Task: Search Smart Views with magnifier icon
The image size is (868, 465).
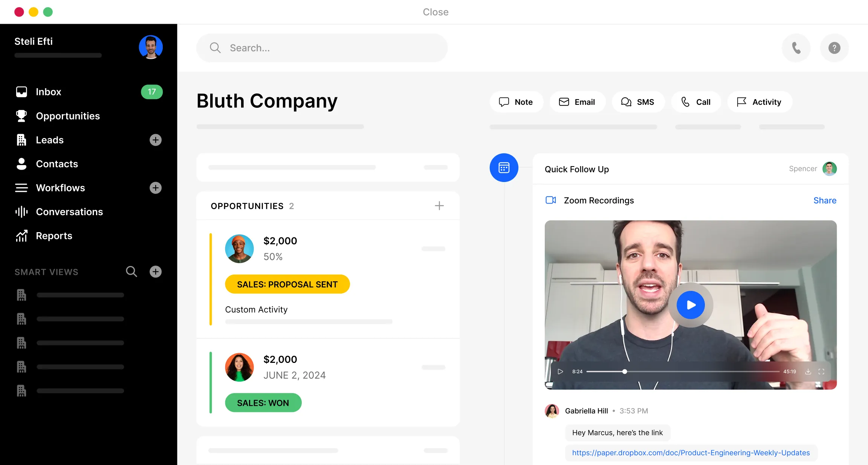Action: coord(131,272)
